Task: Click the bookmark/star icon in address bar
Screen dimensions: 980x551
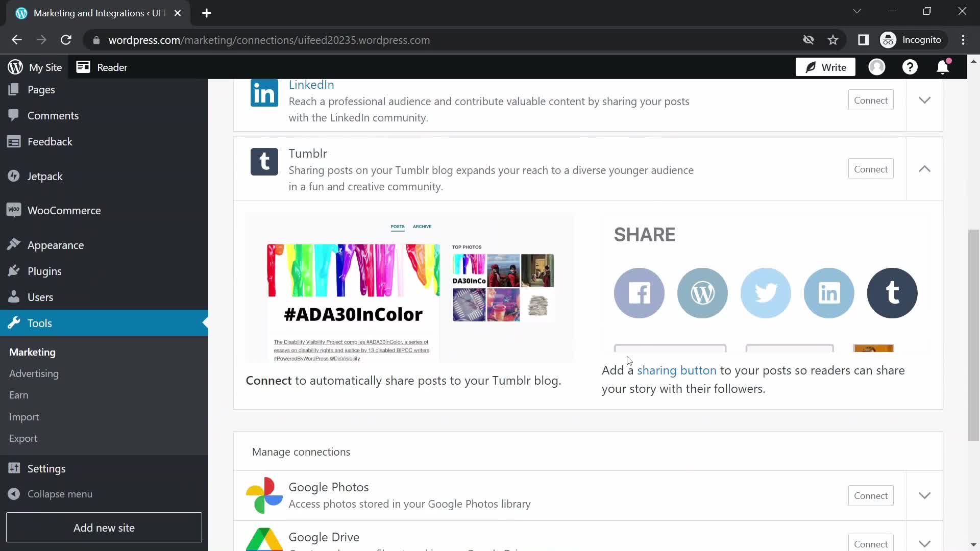Action: coord(834,40)
